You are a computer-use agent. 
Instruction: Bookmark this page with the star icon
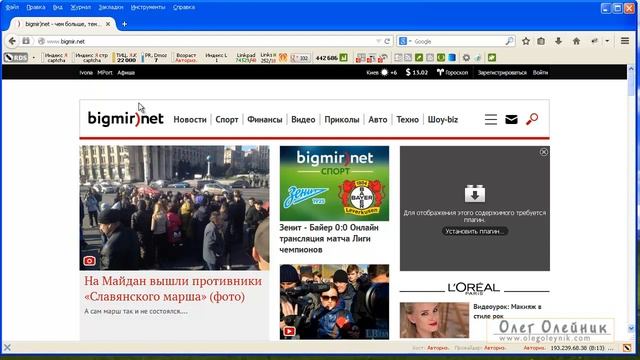(x=526, y=41)
